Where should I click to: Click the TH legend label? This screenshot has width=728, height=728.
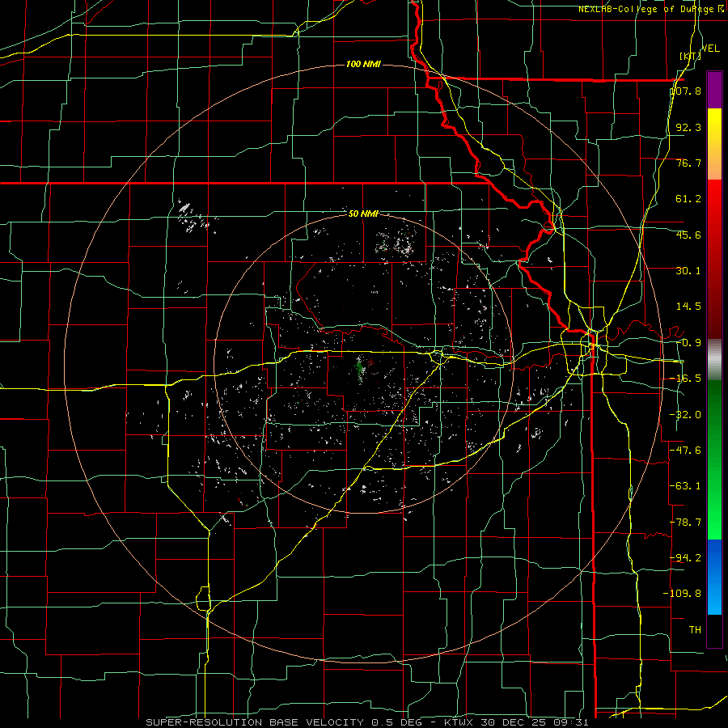[x=695, y=629]
